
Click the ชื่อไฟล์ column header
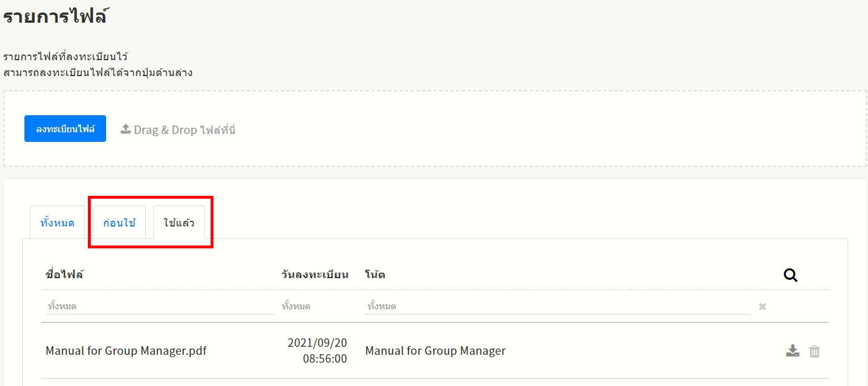(64, 275)
